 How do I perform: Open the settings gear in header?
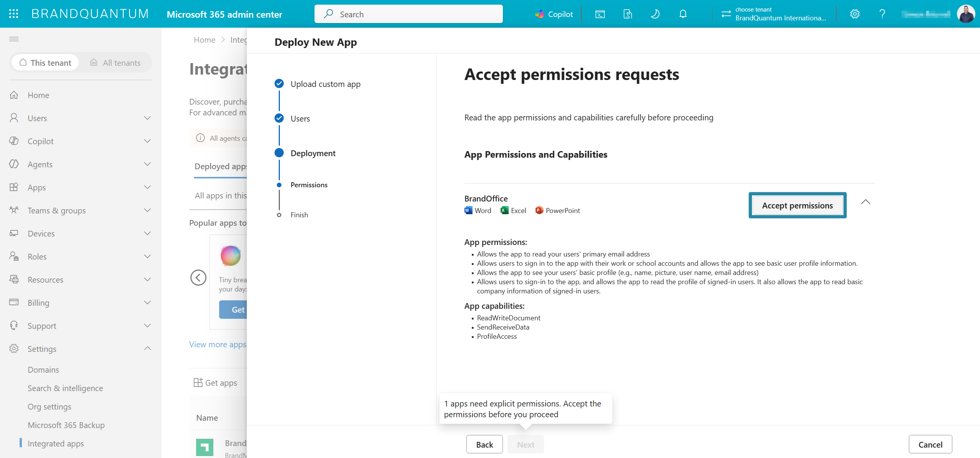point(855,14)
